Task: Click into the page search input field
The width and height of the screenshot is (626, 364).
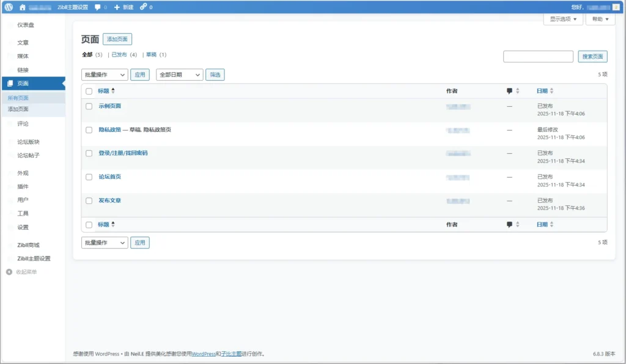Action: click(x=538, y=57)
